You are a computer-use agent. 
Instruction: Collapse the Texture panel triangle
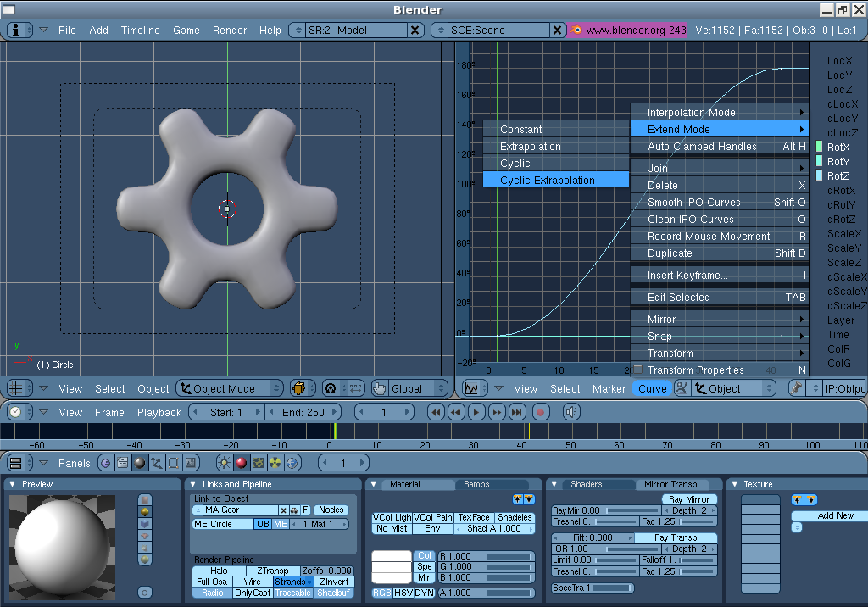pyautogui.click(x=734, y=484)
